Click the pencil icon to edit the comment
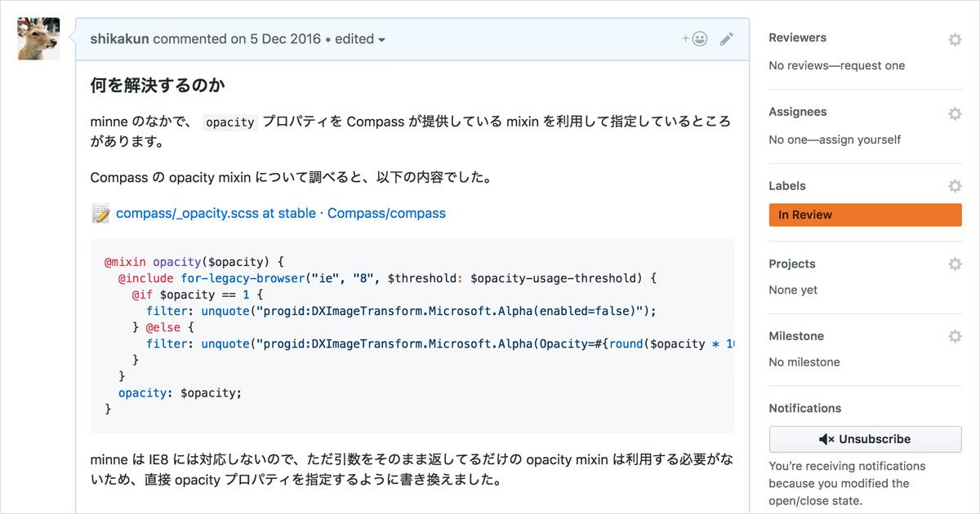The height and width of the screenshot is (514, 980). pos(727,38)
